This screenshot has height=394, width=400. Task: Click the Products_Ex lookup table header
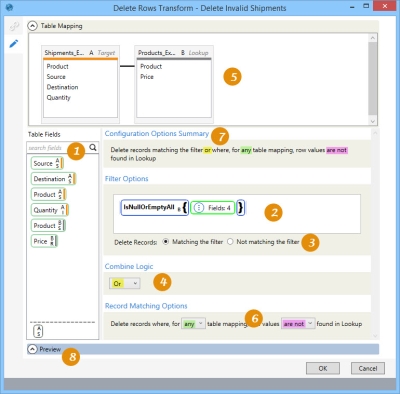[x=173, y=53]
